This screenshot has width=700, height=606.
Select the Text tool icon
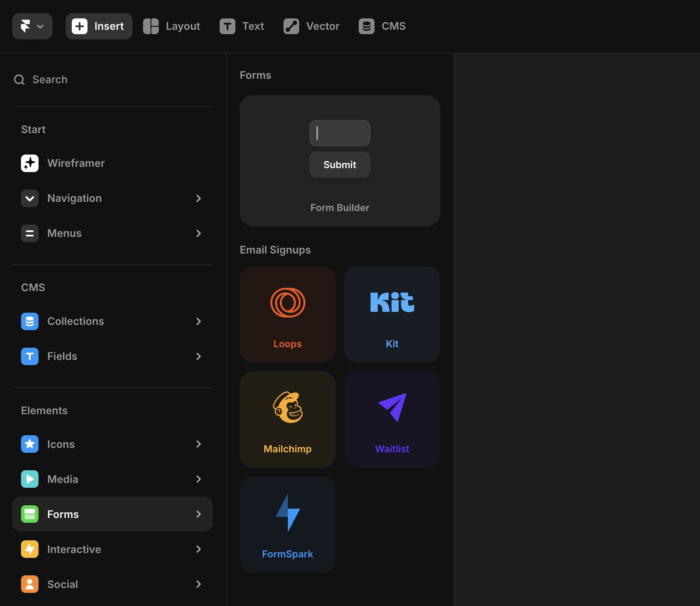[227, 26]
